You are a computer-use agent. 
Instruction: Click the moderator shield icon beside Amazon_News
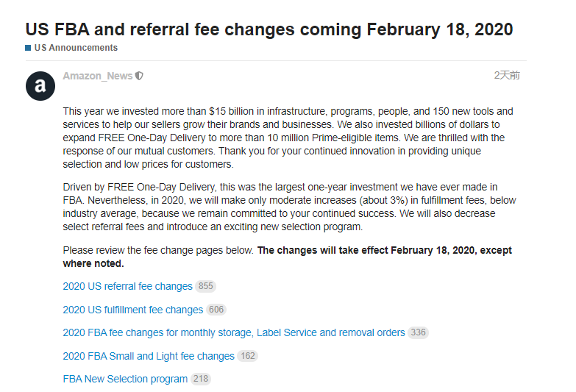(x=139, y=76)
